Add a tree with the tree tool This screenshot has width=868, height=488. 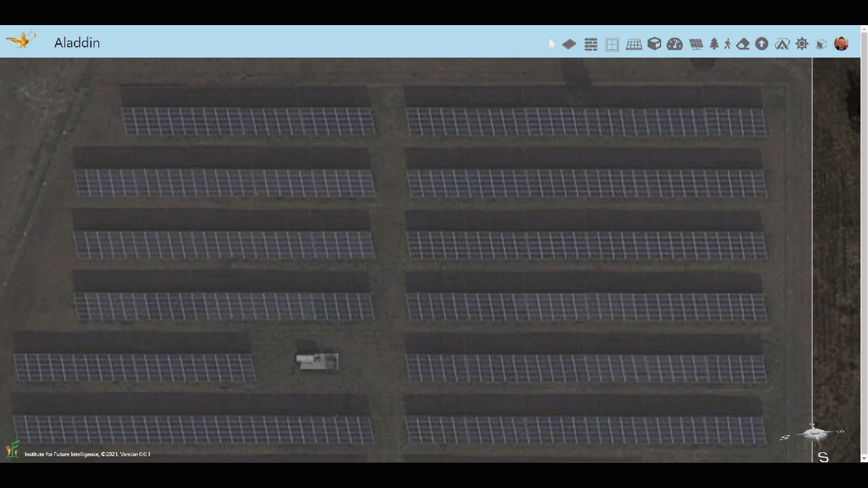714,44
